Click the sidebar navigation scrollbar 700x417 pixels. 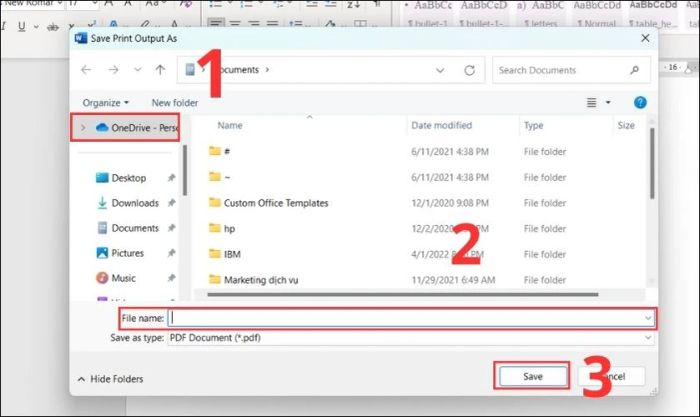(185, 171)
